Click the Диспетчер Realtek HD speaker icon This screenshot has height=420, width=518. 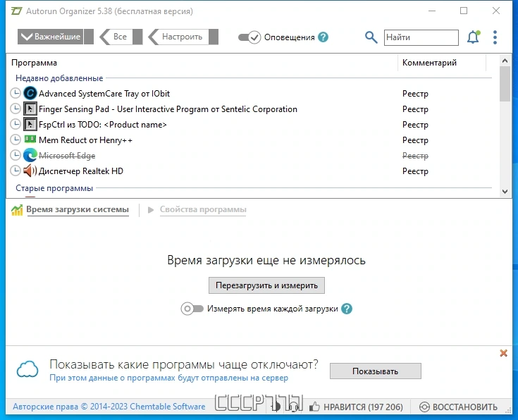point(30,171)
